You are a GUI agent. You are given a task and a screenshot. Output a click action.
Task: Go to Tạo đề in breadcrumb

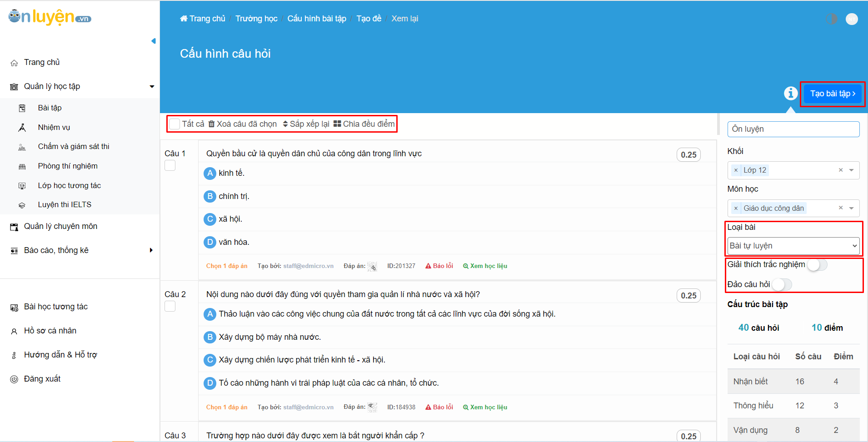pos(369,19)
